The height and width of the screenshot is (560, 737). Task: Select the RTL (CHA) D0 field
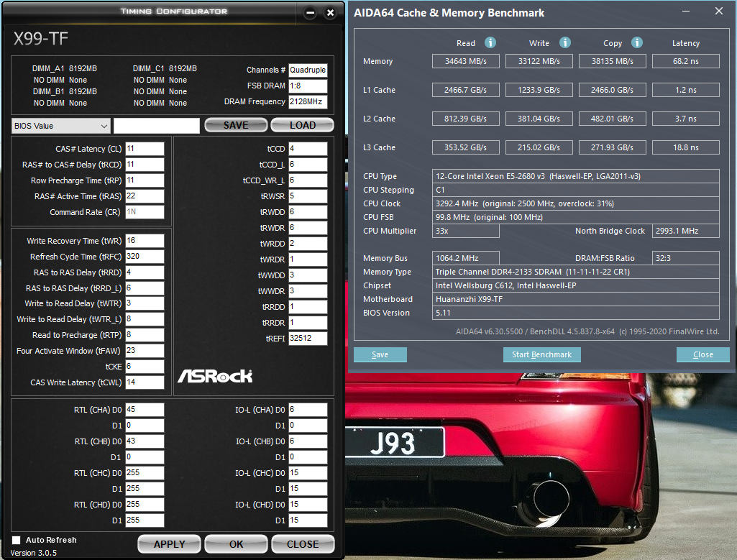(x=145, y=410)
